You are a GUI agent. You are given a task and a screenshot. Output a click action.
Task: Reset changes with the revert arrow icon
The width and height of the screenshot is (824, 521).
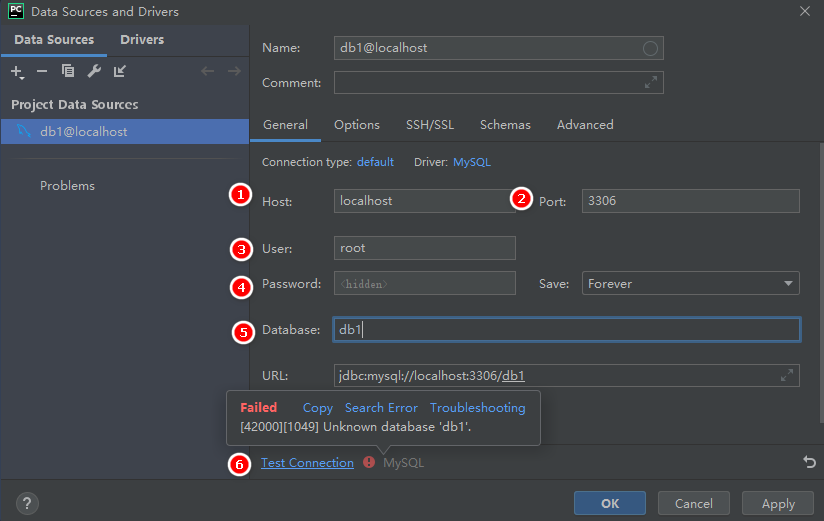[x=809, y=462]
